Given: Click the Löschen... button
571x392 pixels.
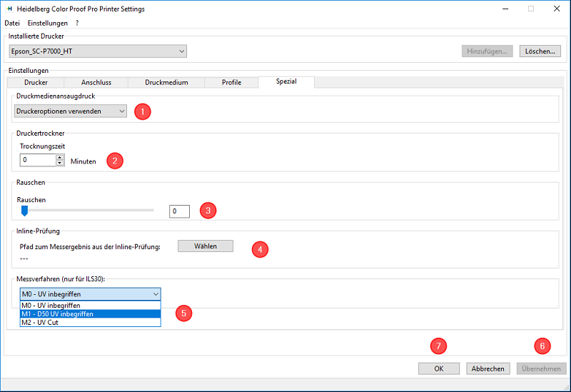Looking at the screenshot, I should click(x=540, y=51).
